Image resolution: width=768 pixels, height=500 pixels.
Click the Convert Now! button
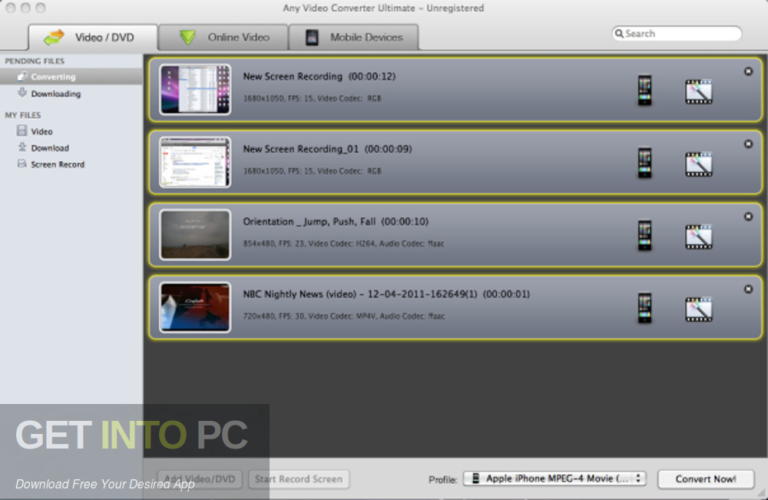point(705,479)
